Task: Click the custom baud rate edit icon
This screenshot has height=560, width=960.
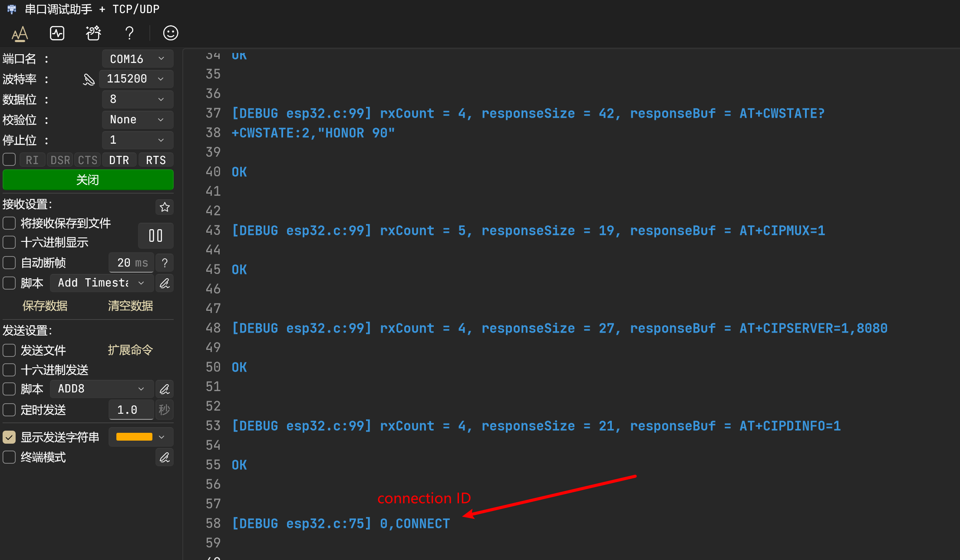Action: coord(89,79)
